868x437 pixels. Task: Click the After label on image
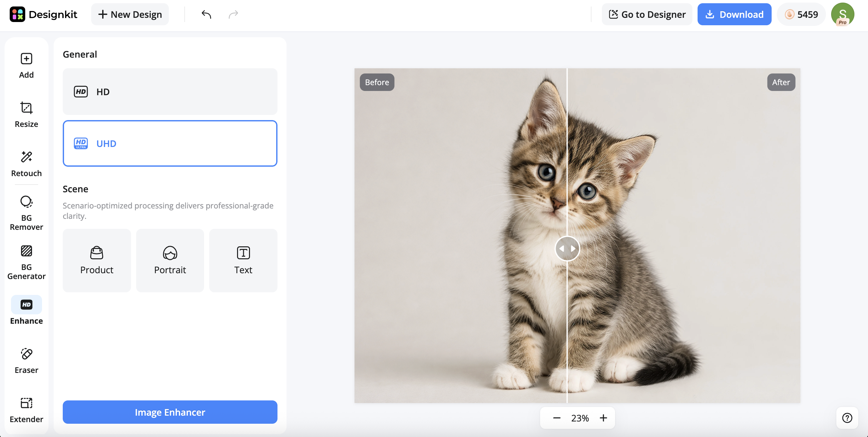click(x=781, y=82)
